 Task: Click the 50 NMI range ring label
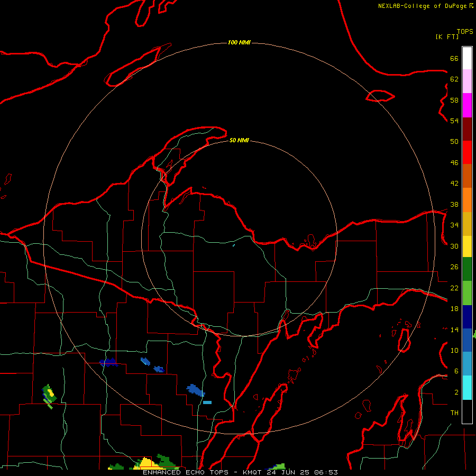(x=239, y=140)
